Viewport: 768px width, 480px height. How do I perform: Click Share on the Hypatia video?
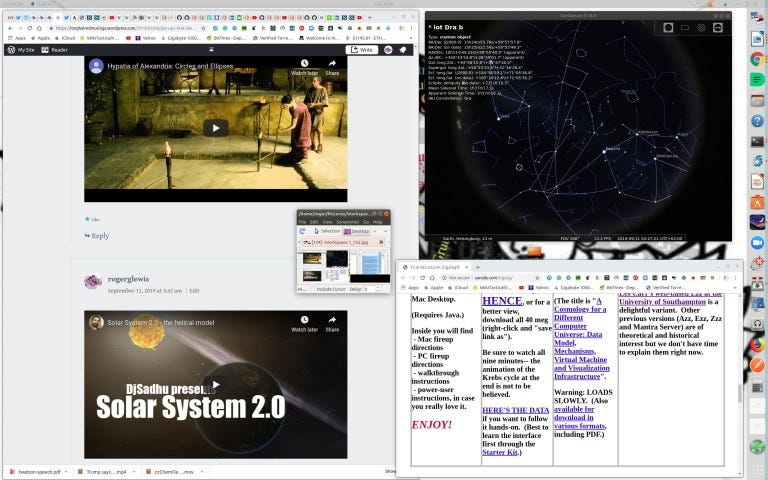click(332, 68)
